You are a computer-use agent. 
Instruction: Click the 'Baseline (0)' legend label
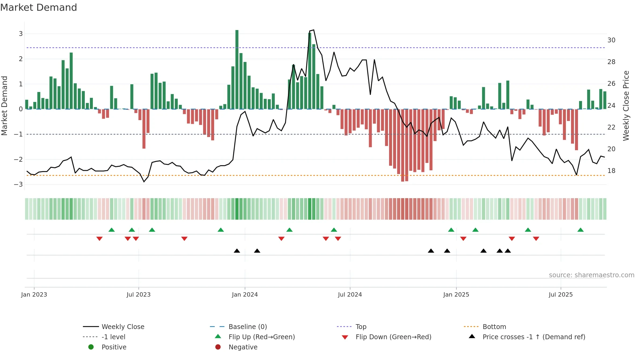248,327
